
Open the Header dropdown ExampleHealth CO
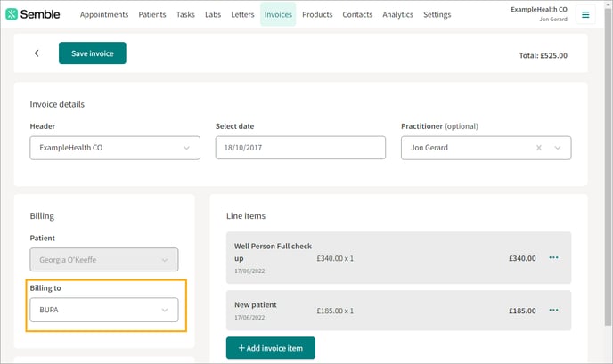[x=115, y=148]
